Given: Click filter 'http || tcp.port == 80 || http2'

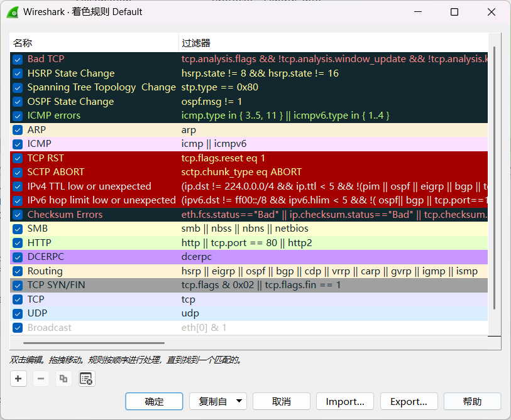Looking at the screenshot, I should click(x=247, y=243).
